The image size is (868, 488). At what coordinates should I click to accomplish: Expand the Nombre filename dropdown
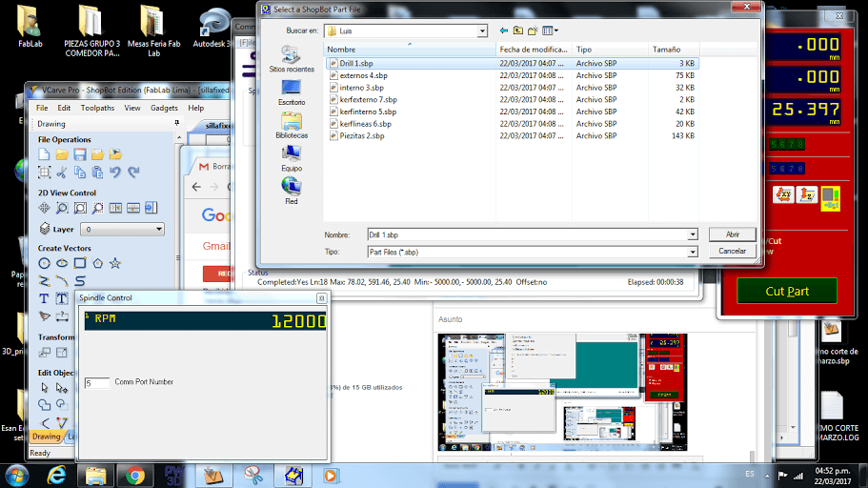(x=693, y=234)
